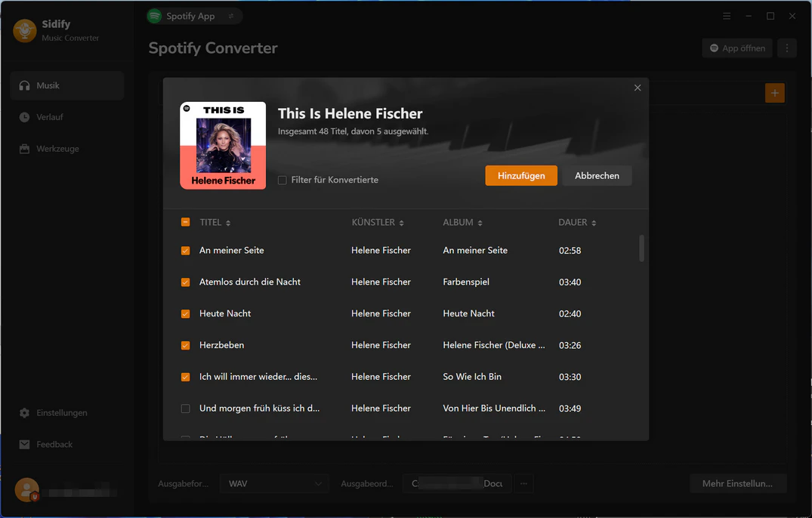Image resolution: width=812 pixels, height=518 pixels.
Task: Click the output folder path field
Action: click(x=457, y=483)
